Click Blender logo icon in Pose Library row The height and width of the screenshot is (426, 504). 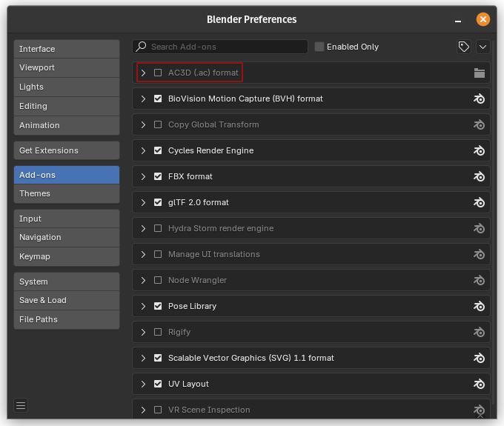click(479, 306)
